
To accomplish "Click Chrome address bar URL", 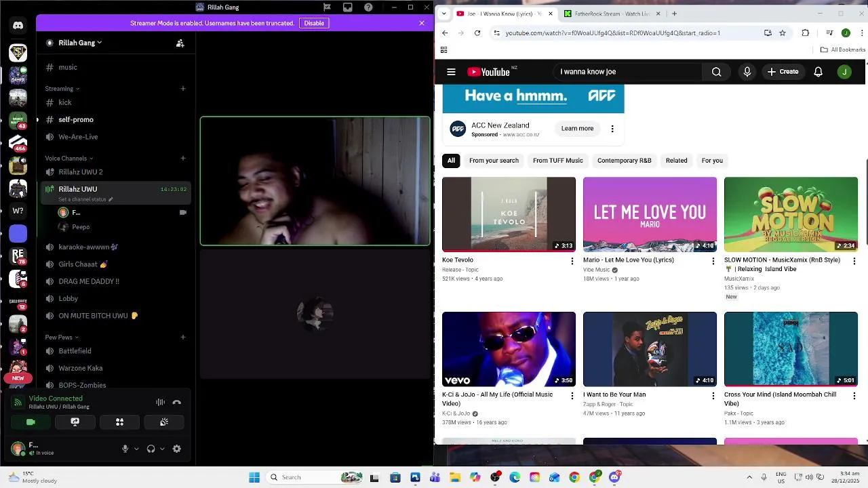I will (612, 33).
